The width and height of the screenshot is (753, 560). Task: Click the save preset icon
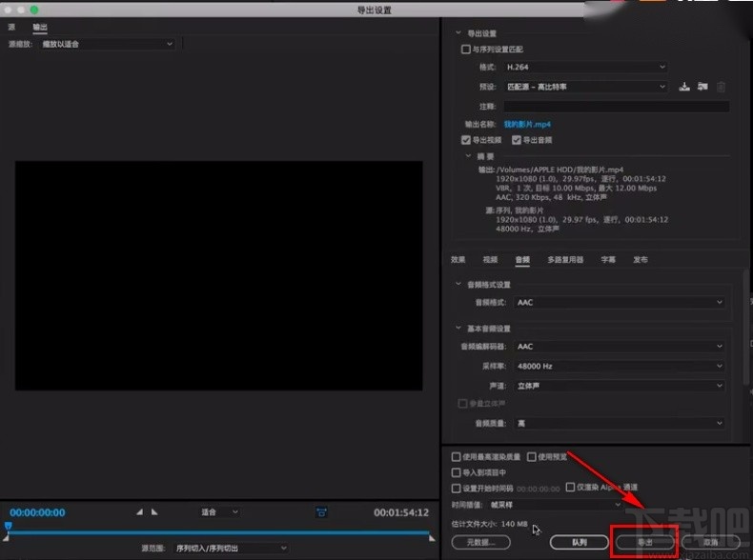coord(684,87)
